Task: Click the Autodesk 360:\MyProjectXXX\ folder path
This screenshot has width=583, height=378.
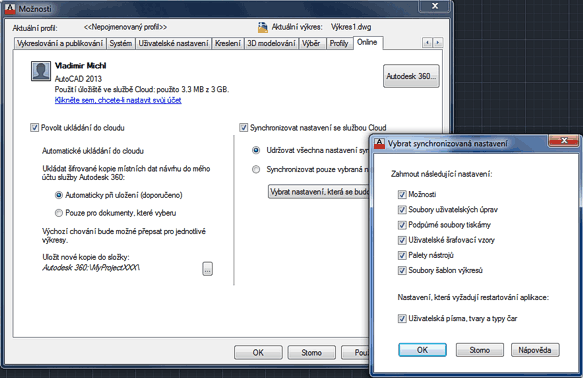Action: [x=91, y=267]
